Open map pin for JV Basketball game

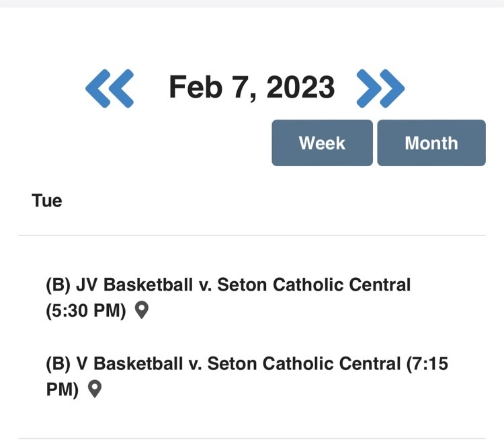141,310
